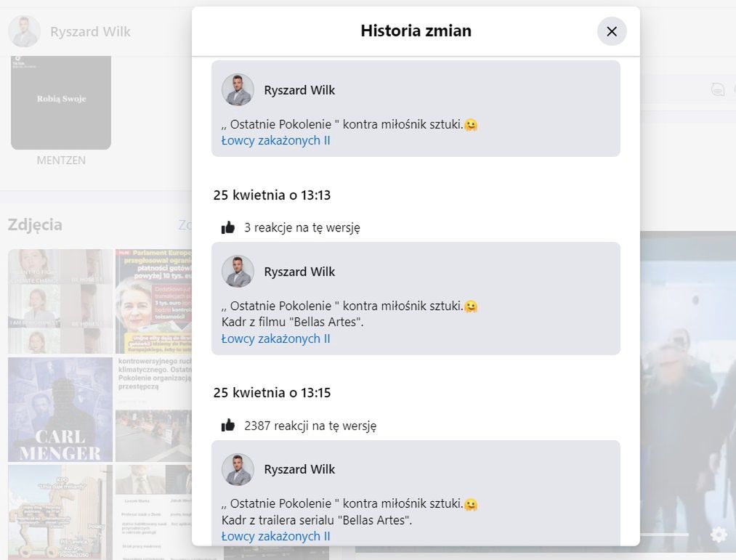View 2387 reakcji na tę wersję
736x560 pixels.
[x=310, y=426]
